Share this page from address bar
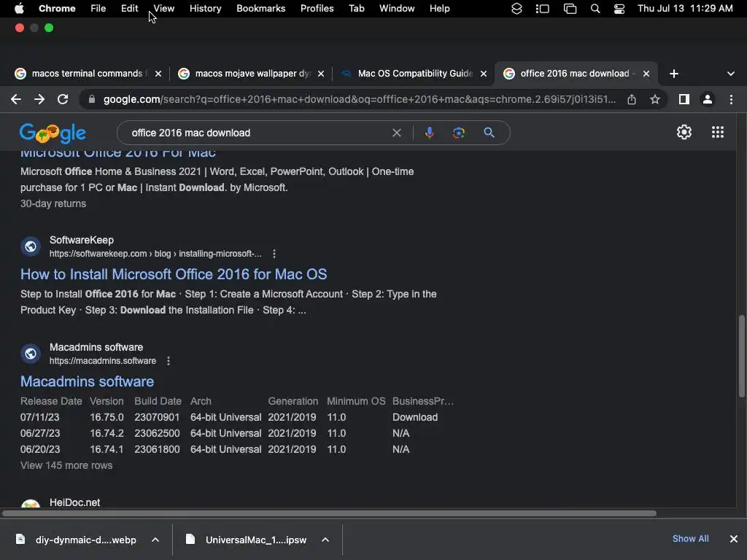 (632, 99)
